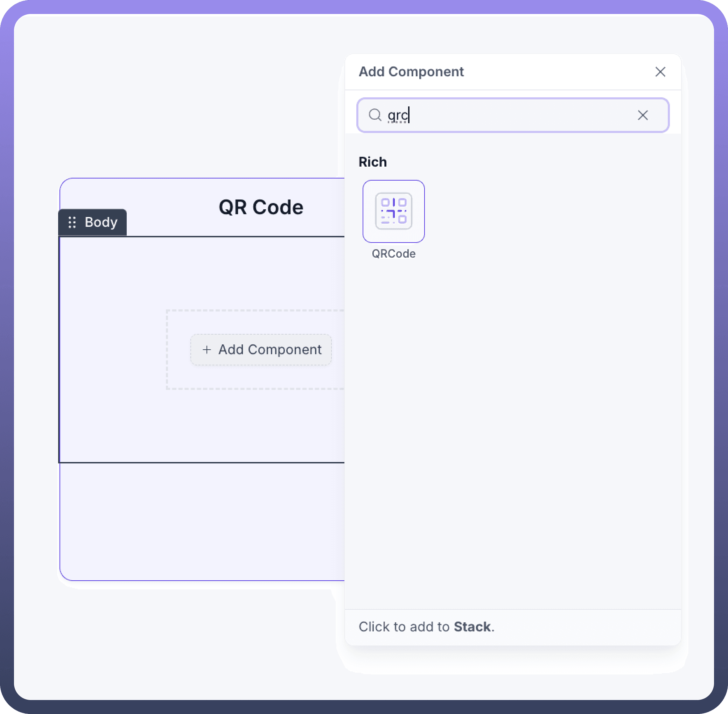Click the QRCode label under the tile
The image size is (728, 714).
coord(393,254)
